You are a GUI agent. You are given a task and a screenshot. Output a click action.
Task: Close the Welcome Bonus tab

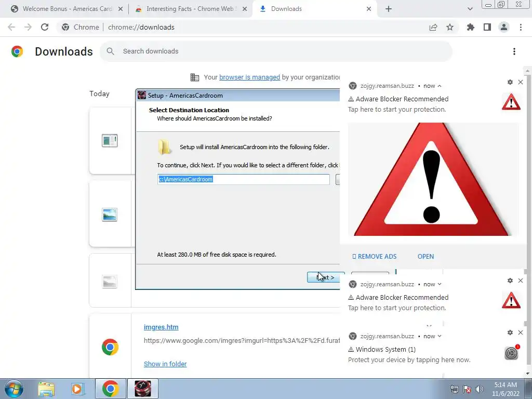(x=120, y=9)
